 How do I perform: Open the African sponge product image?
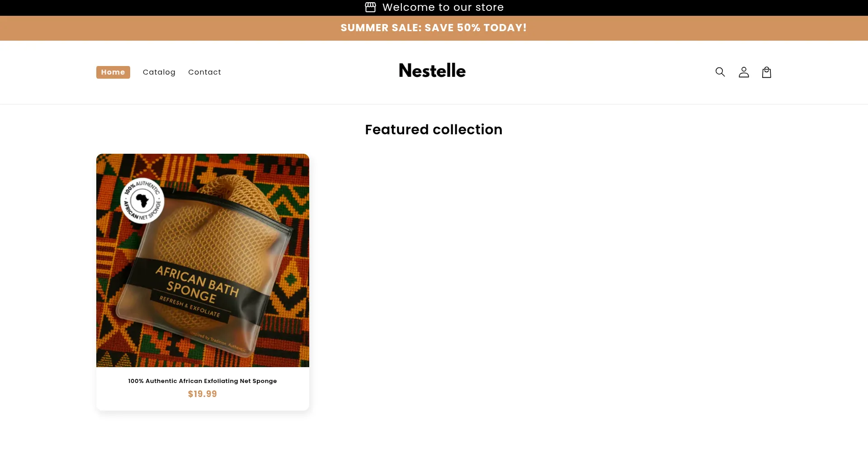tap(203, 260)
